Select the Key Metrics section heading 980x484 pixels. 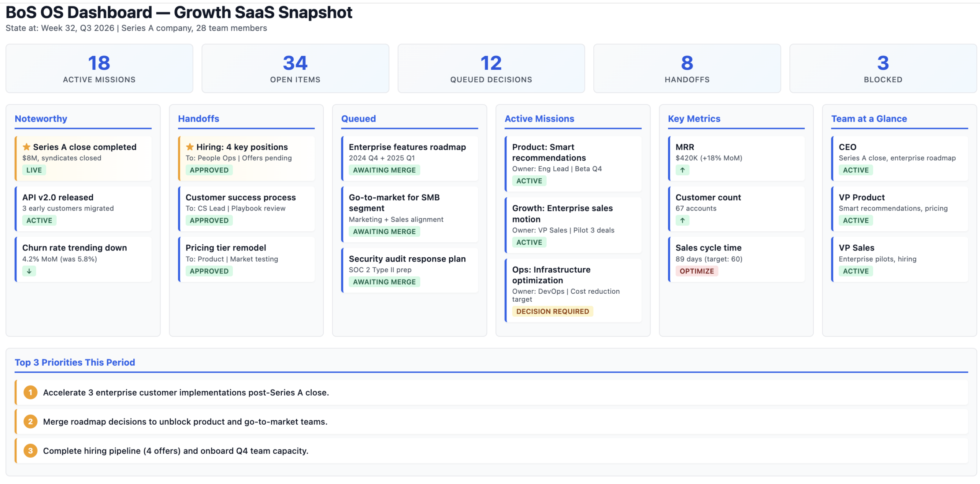click(x=694, y=119)
